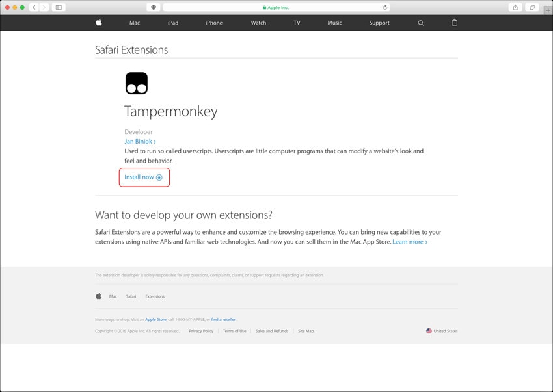
Task: Click the Extensions breadcrumb in footer
Action: click(155, 296)
